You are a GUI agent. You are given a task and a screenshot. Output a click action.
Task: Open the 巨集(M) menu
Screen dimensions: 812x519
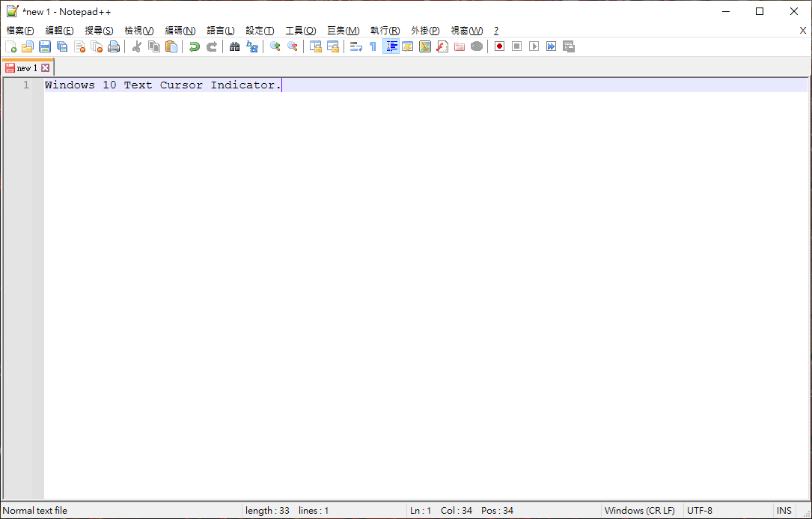pos(344,31)
